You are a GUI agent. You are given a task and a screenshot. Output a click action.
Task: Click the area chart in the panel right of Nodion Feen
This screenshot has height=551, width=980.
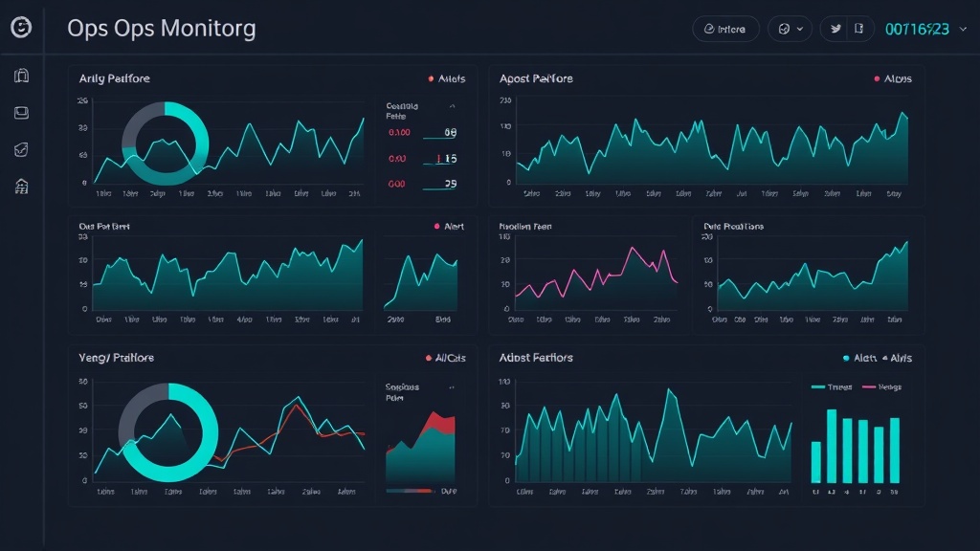point(813,276)
